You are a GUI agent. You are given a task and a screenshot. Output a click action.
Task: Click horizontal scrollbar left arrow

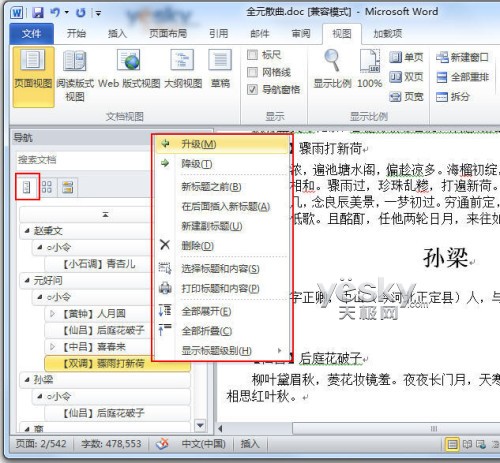[x=220, y=429]
